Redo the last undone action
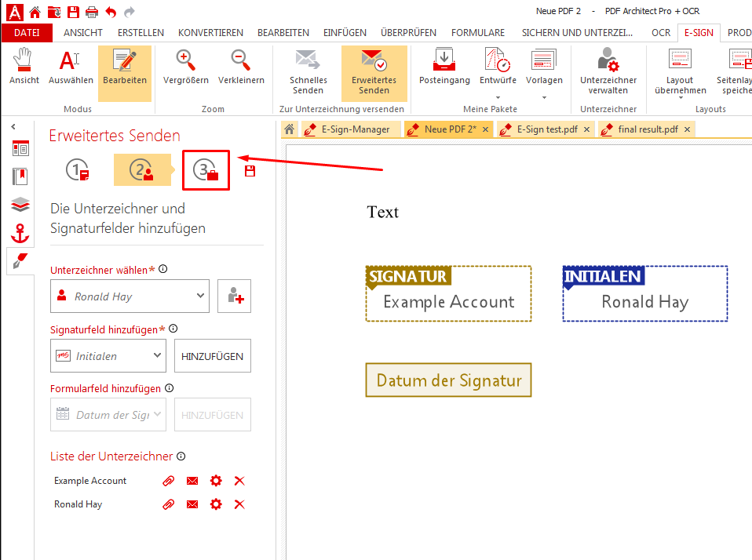Screen dimensions: 752x560 point(130,12)
